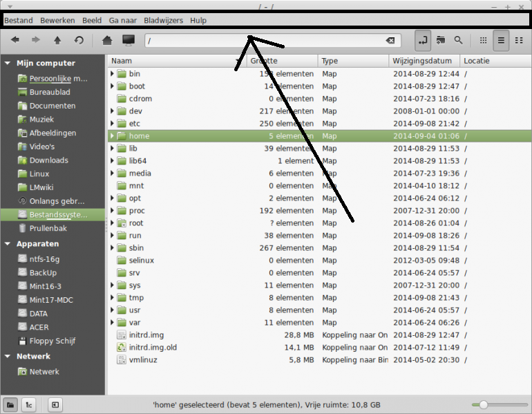Sort by the Naam column
Screen dimensions: 532x414
click(177, 61)
